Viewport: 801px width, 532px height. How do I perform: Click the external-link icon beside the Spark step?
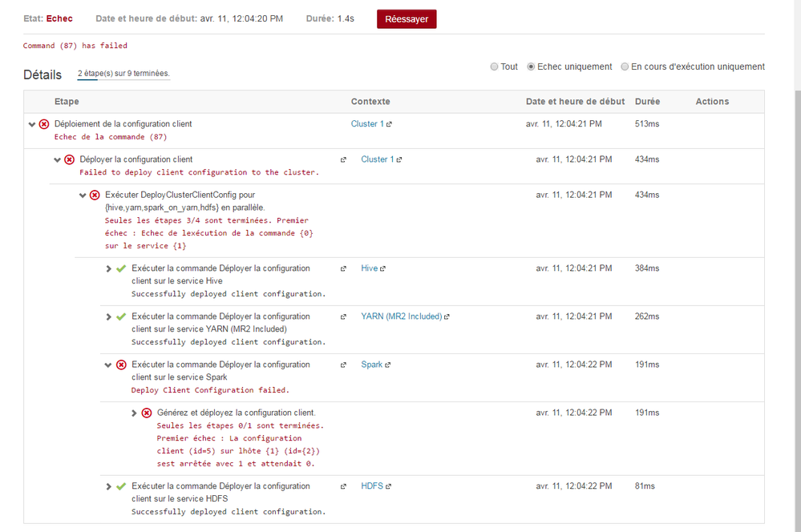(x=344, y=365)
